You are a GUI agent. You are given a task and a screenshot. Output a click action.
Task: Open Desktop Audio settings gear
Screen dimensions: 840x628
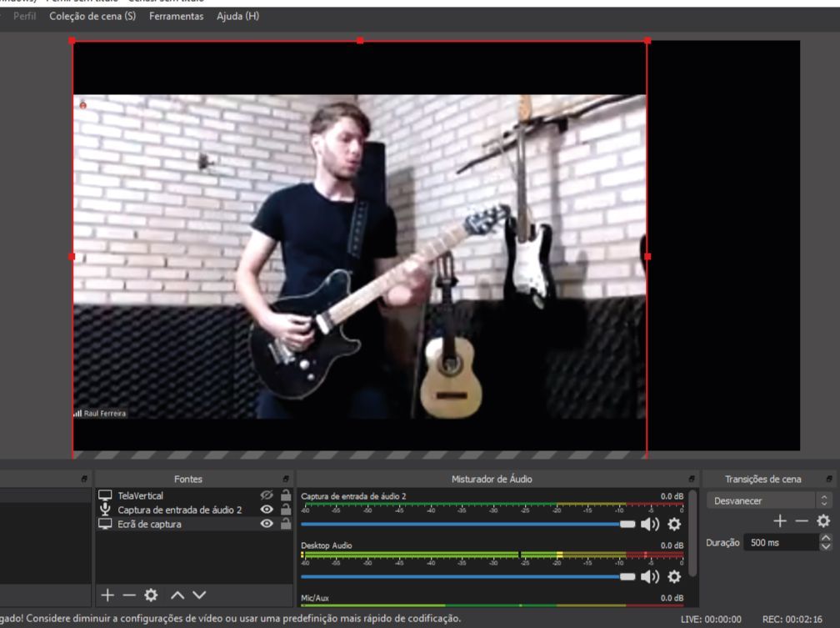pos(674,576)
